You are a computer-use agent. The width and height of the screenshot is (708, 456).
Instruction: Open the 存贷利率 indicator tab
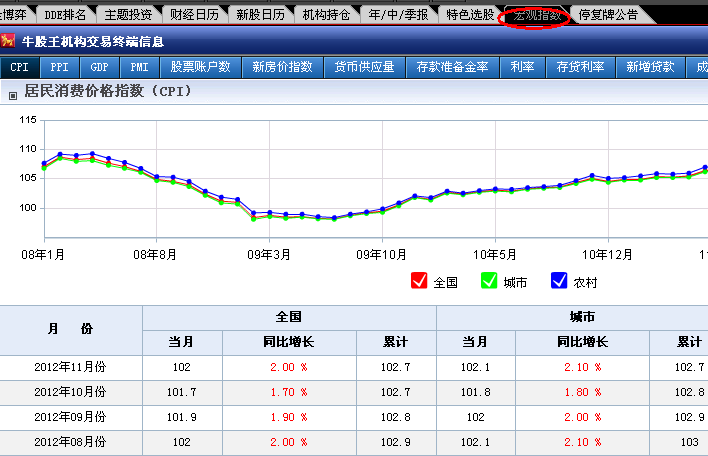click(580, 67)
